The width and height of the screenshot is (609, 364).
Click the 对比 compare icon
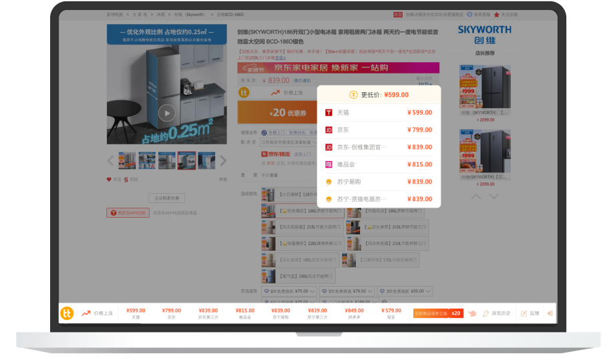click(126, 180)
